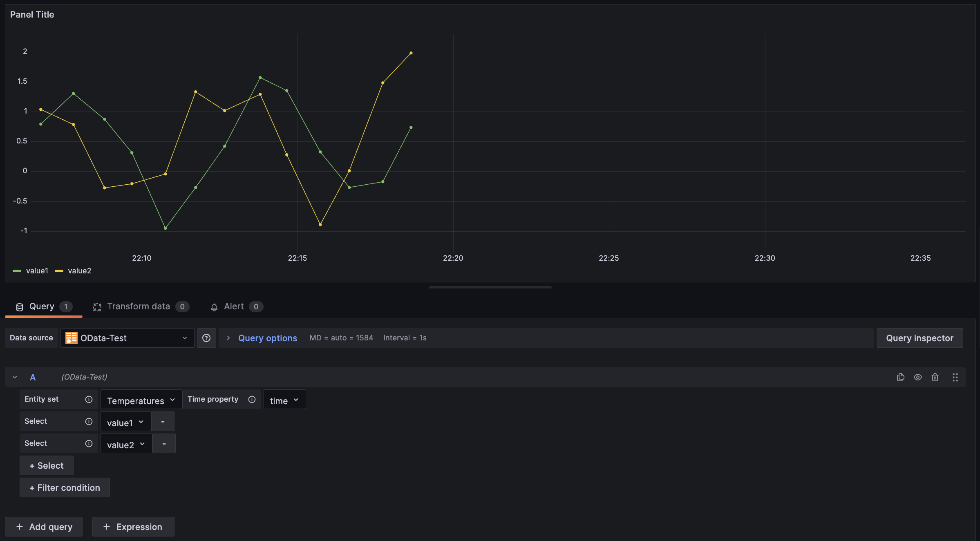
Task: Click the Query tab icon
Action: pyautogui.click(x=19, y=306)
